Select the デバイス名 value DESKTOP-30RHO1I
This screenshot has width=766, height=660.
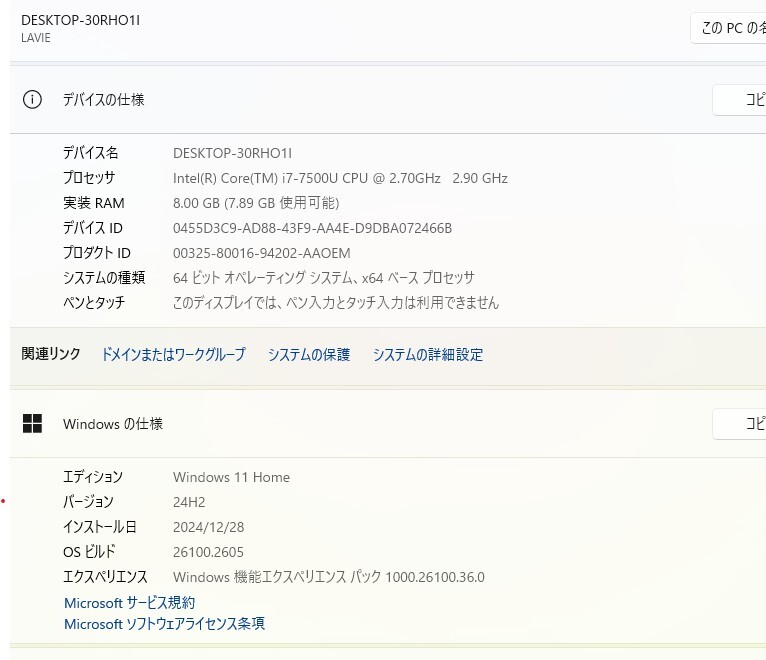tap(233, 153)
